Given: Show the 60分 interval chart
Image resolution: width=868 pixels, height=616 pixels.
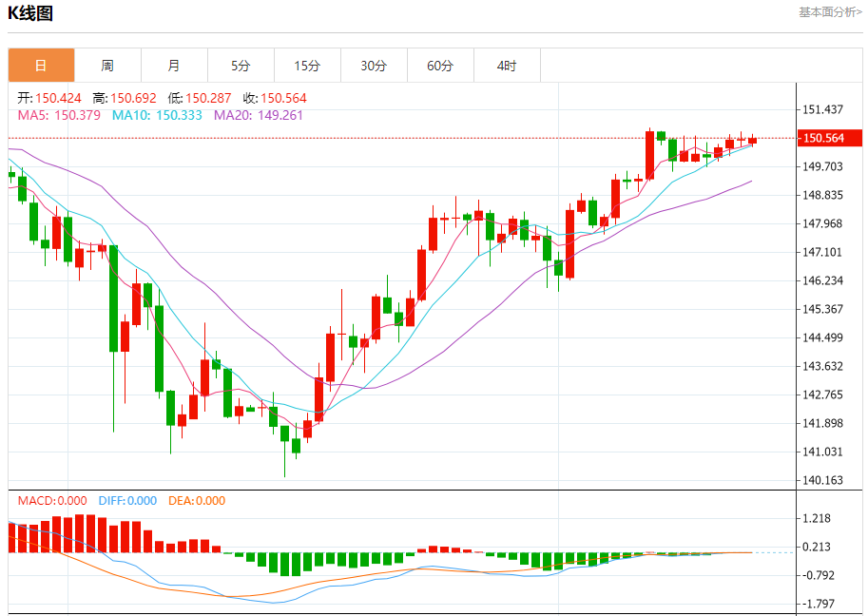Looking at the screenshot, I should tap(440, 66).
